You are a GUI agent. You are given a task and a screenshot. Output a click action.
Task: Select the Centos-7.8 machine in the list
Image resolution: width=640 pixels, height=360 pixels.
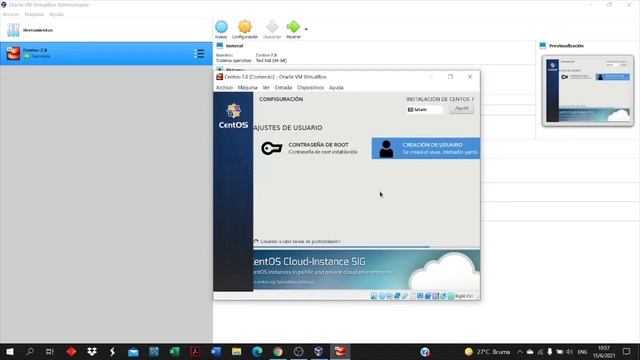[106, 53]
